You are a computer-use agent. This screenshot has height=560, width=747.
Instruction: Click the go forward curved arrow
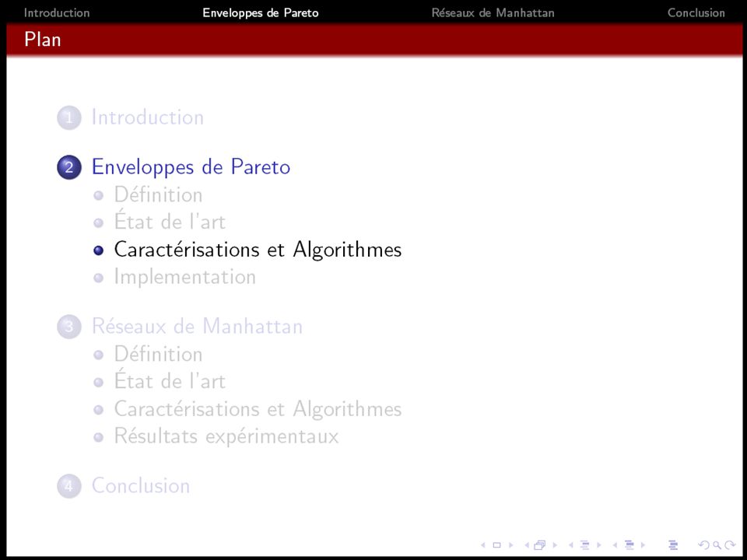click(x=730, y=545)
